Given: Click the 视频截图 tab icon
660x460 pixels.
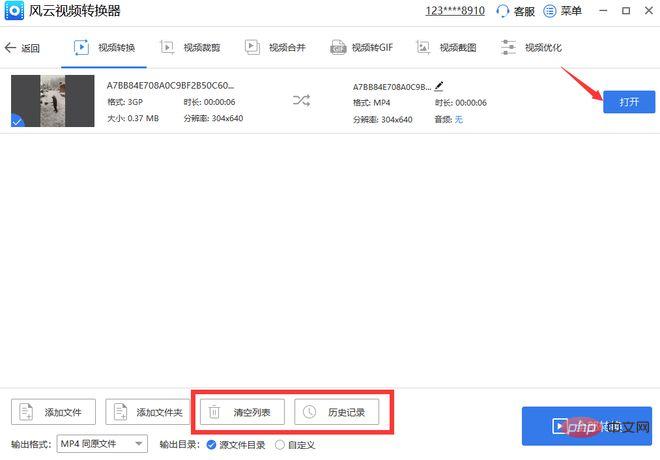Looking at the screenshot, I should click(423, 47).
